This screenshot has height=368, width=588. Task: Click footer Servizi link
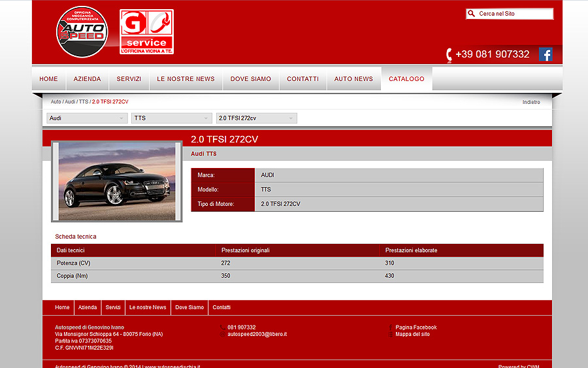pos(113,307)
